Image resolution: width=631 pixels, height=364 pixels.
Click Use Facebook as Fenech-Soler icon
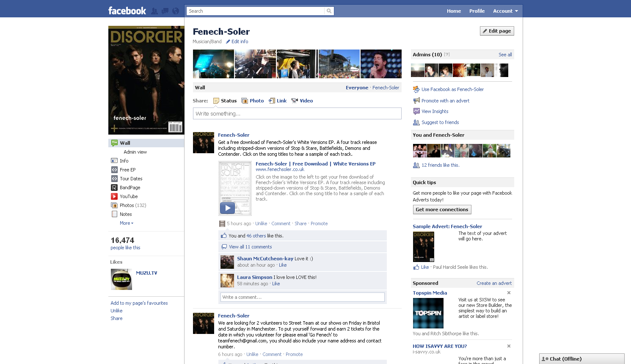tap(416, 89)
